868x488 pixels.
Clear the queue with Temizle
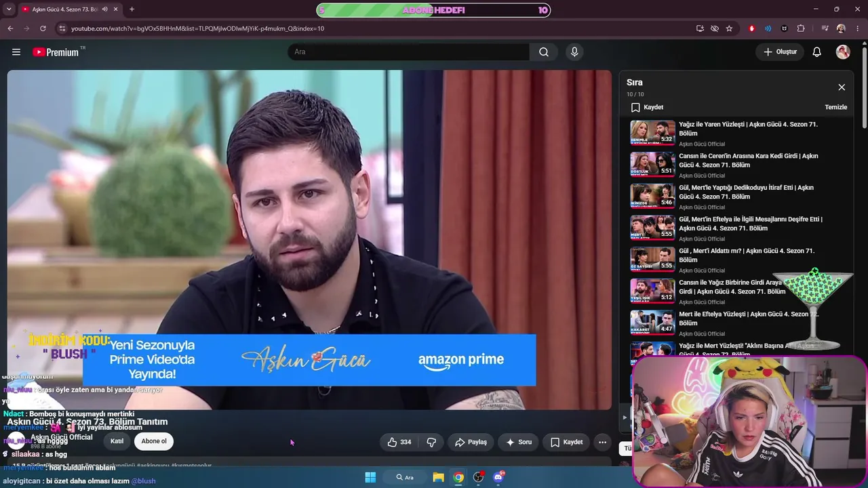click(836, 107)
